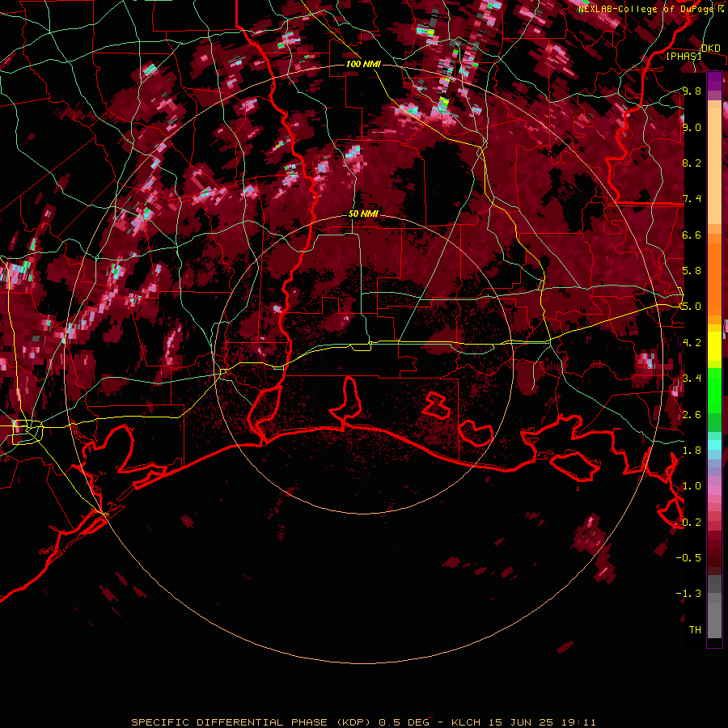
Task: Select the 8.2 value on the color scale
Action: (x=692, y=163)
